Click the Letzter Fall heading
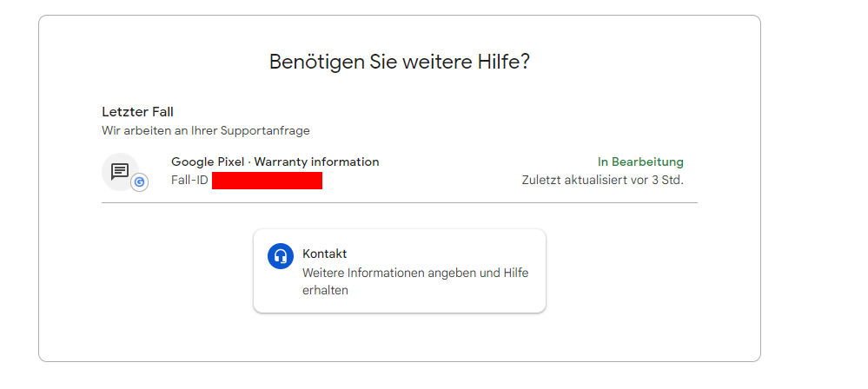Viewport: 868px width, 389px height. (x=138, y=112)
